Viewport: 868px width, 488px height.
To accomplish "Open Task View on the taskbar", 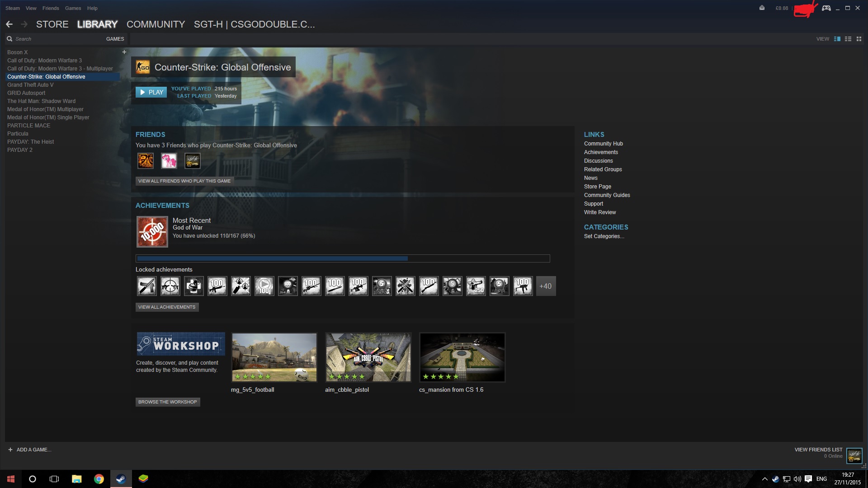I will point(54,479).
